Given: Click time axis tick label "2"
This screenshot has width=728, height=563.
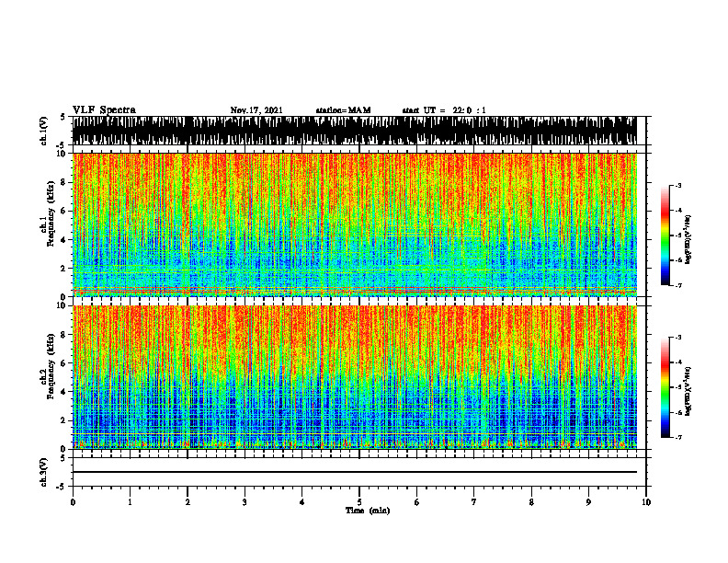Looking at the screenshot, I should click(x=188, y=502).
